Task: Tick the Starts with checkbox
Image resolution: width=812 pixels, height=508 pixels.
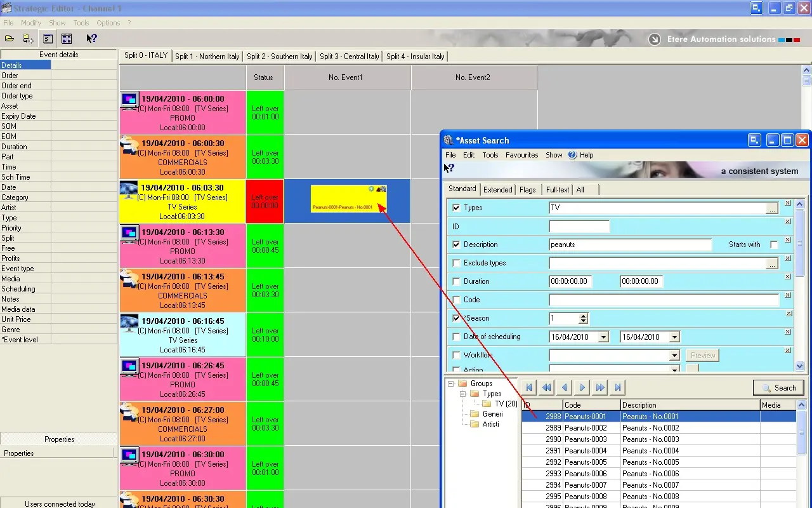Action: [x=774, y=244]
